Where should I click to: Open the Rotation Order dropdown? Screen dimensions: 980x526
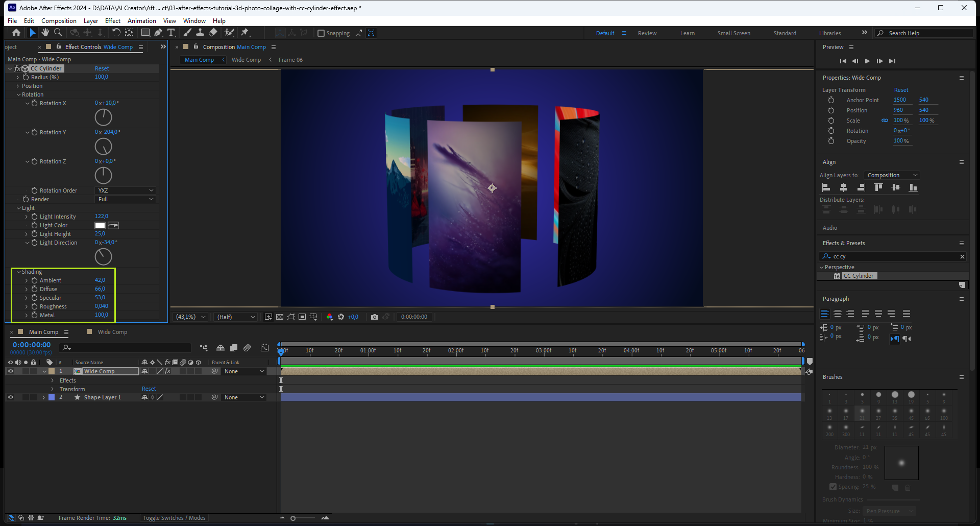click(125, 190)
